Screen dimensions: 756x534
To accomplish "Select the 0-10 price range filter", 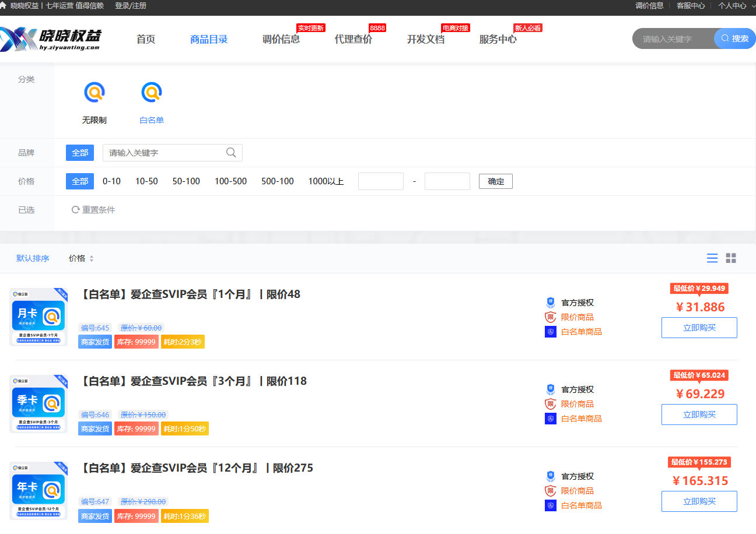I will point(111,181).
